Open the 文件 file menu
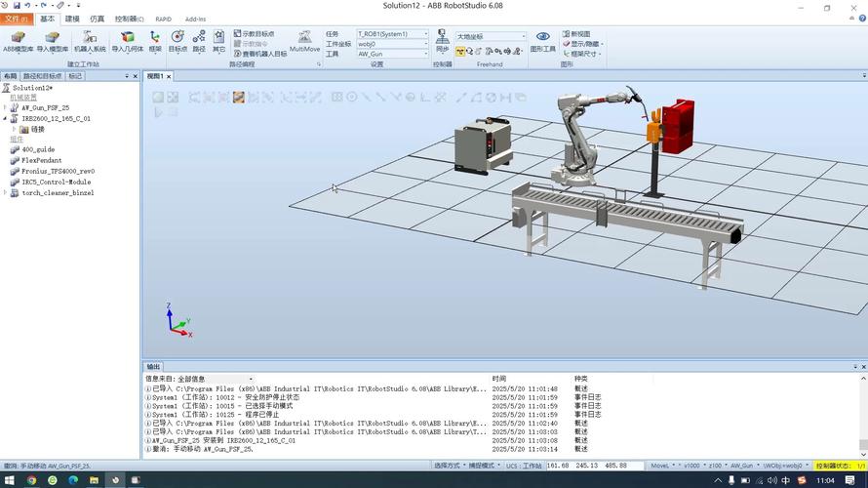Viewport: 868px width, 488px height. [17, 19]
